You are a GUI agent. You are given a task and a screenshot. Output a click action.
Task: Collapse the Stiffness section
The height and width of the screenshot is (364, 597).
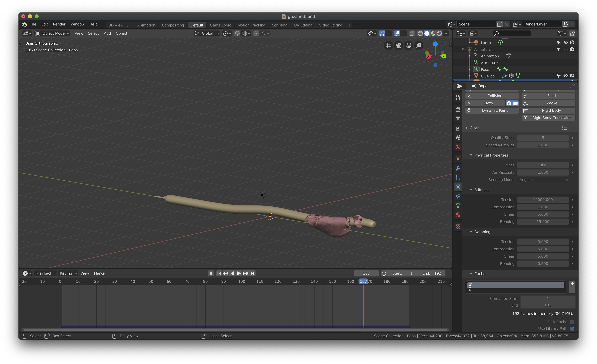click(471, 190)
